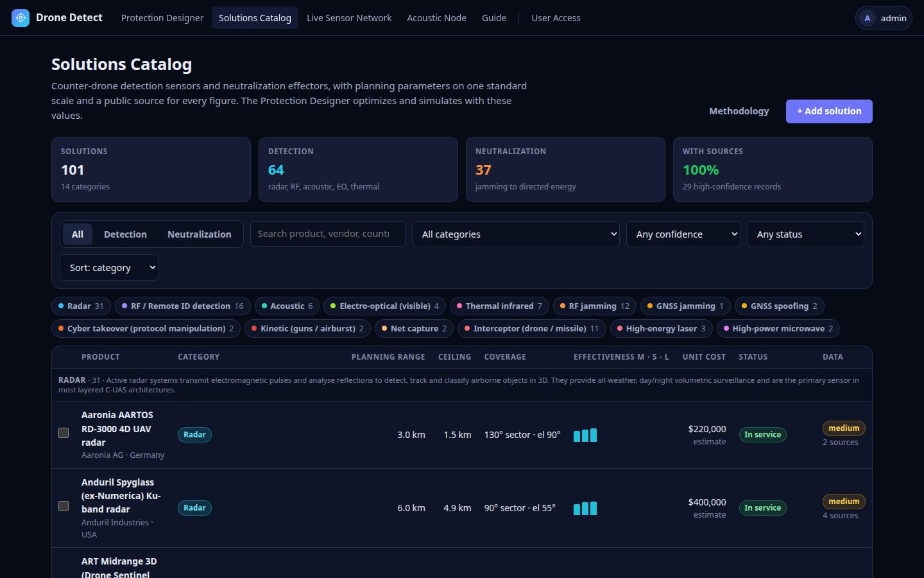The image size is (924, 578).
Task: Pick the Net capture chip
Action: click(415, 329)
